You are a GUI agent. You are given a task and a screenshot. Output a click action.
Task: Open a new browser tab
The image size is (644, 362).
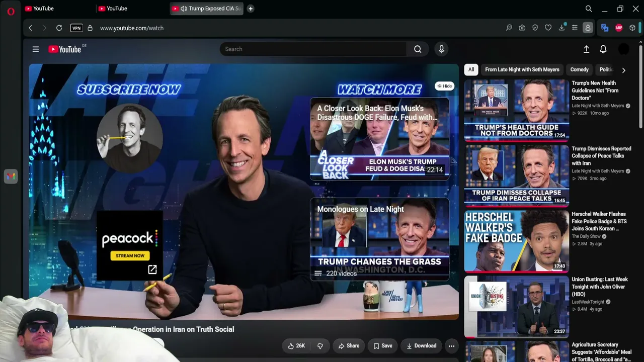tap(251, 9)
